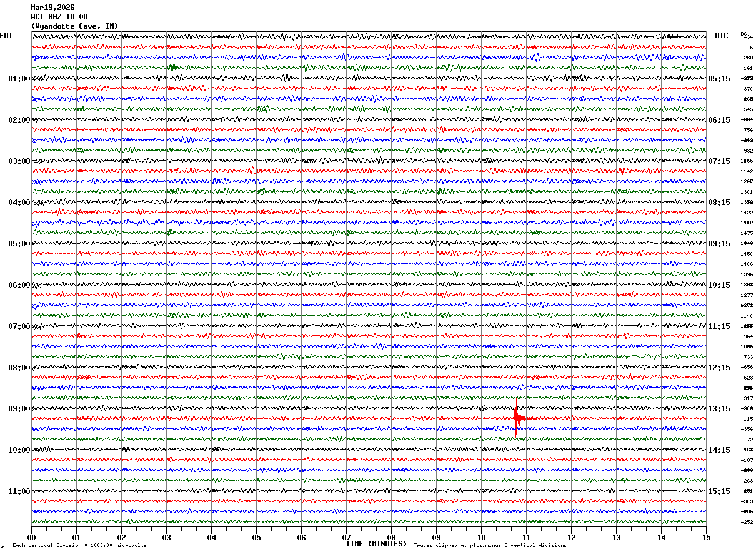Click minute 15 on the bottom axis
Screen dimensions: 756x554
click(x=705, y=537)
